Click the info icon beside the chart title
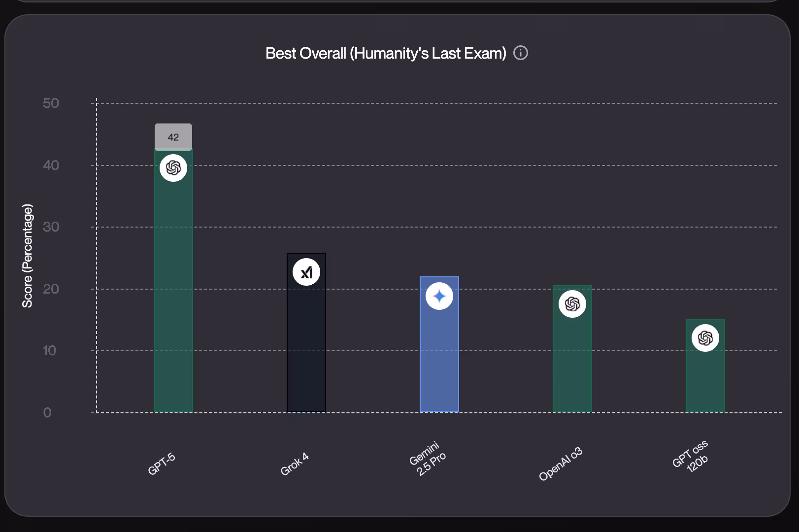Image resolution: width=799 pixels, height=532 pixels. pos(521,53)
